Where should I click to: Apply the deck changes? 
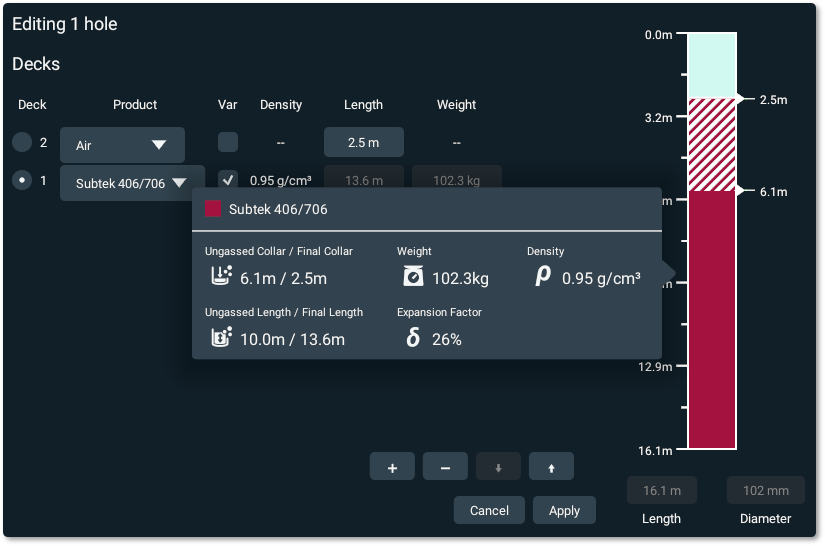(x=564, y=510)
